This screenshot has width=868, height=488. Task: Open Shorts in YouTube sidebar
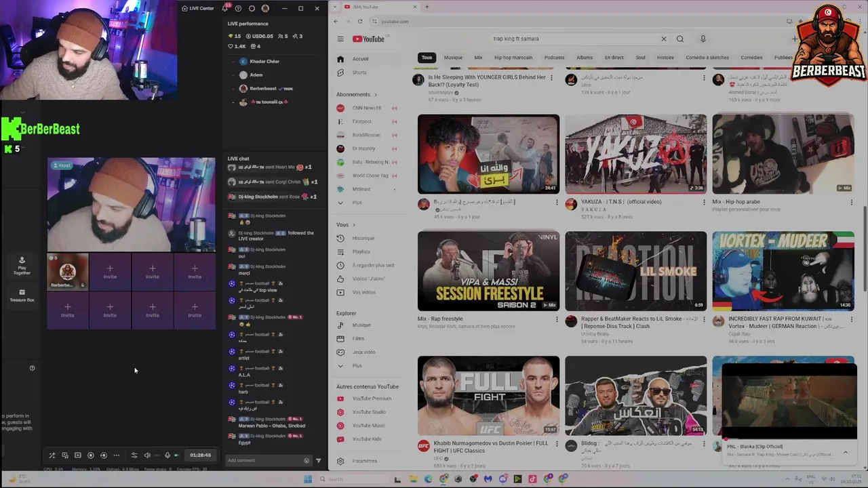pyautogui.click(x=367, y=73)
